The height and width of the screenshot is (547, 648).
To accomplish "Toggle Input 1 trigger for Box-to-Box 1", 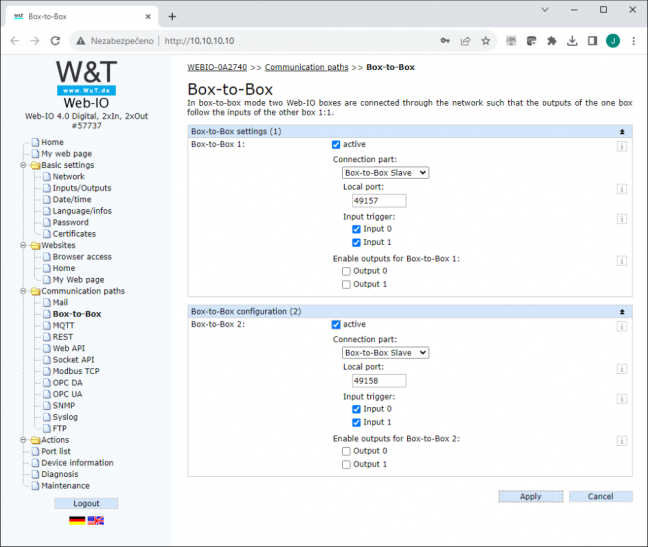I will click(356, 243).
